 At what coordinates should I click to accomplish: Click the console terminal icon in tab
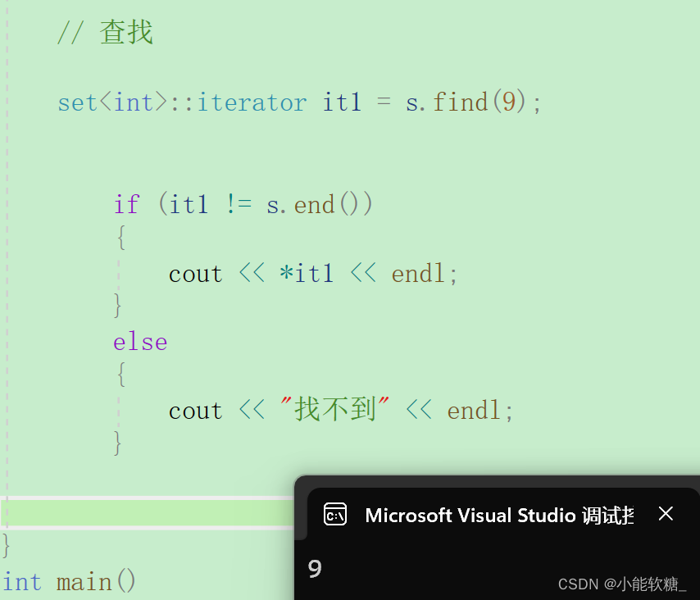tap(335, 514)
